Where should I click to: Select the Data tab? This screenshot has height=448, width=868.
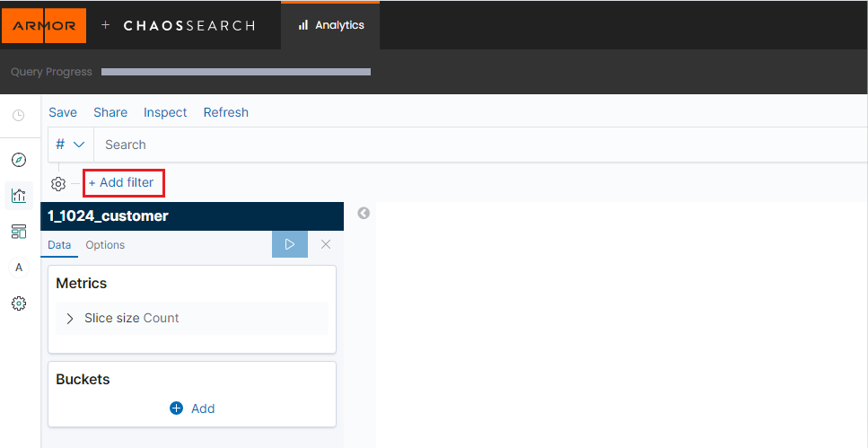tap(59, 245)
